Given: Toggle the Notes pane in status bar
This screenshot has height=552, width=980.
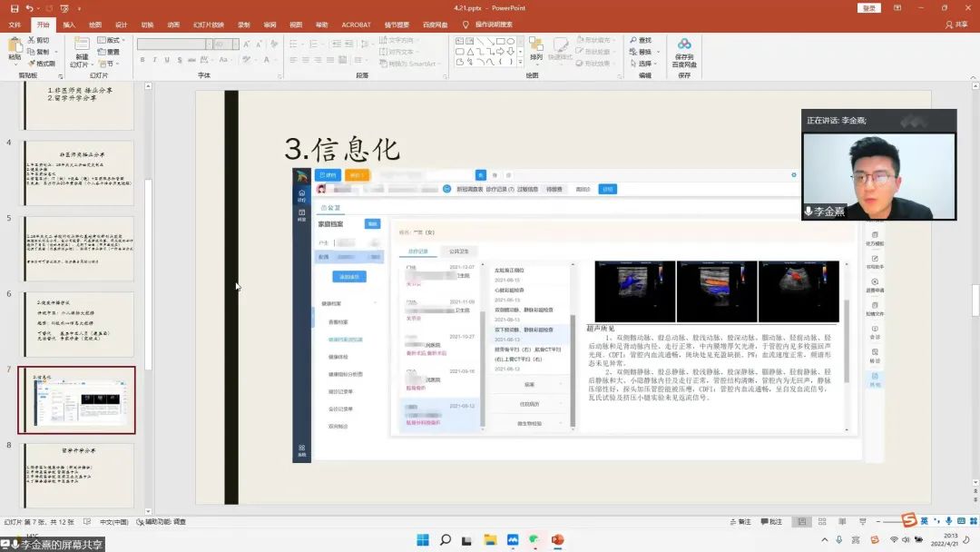Looking at the screenshot, I should [x=740, y=522].
